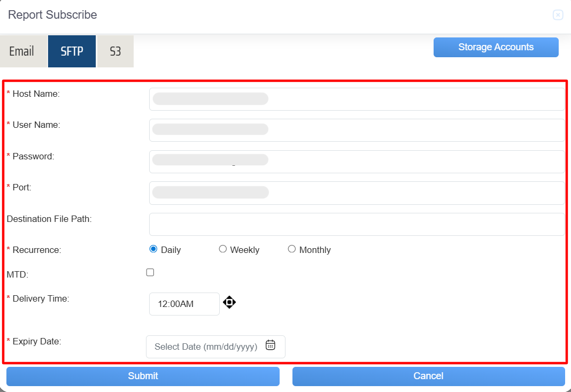The width and height of the screenshot is (571, 392).
Task: Open Storage Accounts
Action: click(x=496, y=47)
